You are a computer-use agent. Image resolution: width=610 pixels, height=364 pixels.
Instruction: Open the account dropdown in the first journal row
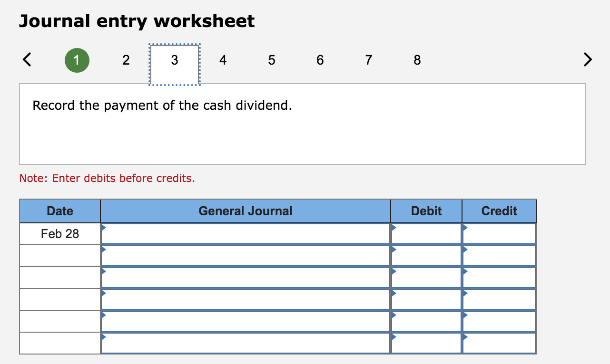tap(103, 227)
